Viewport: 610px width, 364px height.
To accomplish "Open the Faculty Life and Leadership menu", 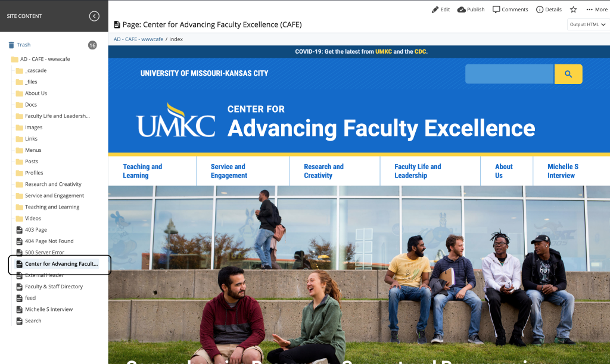I will coord(418,171).
